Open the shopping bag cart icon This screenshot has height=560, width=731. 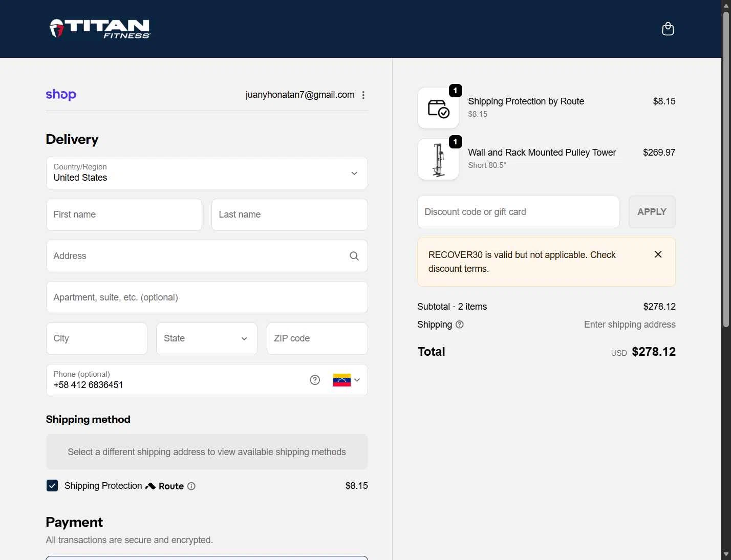pos(668,29)
